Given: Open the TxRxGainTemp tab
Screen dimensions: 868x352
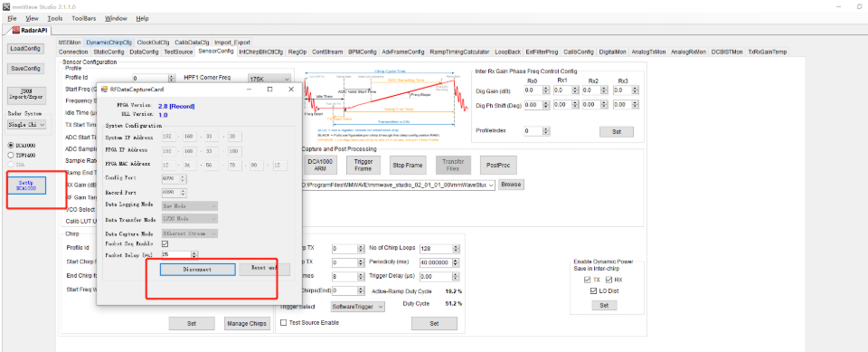Looking at the screenshot, I should [x=767, y=52].
